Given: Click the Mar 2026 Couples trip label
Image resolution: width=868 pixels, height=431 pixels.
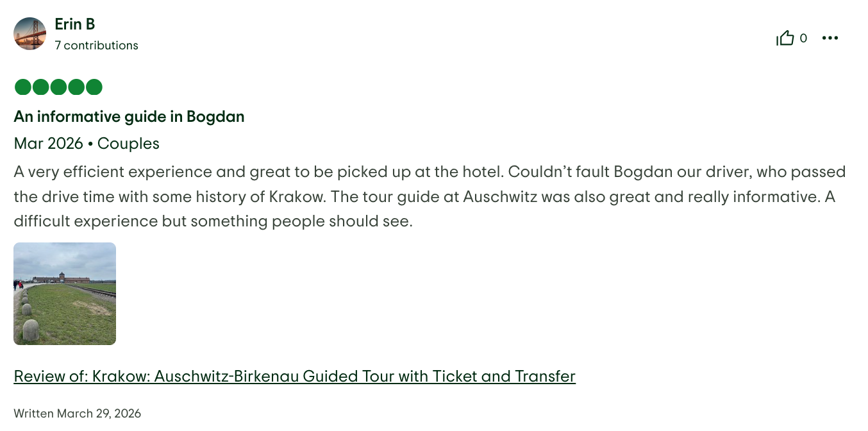Looking at the screenshot, I should (x=87, y=144).
